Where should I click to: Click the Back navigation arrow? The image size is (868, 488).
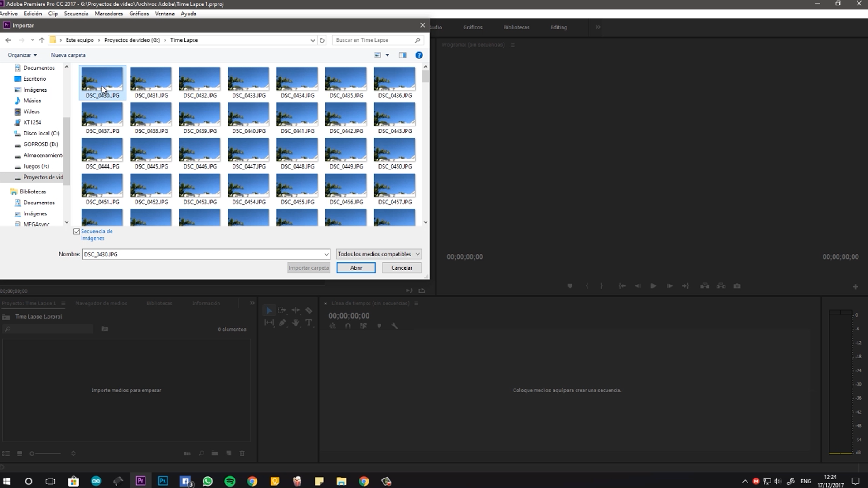pos(8,40)
